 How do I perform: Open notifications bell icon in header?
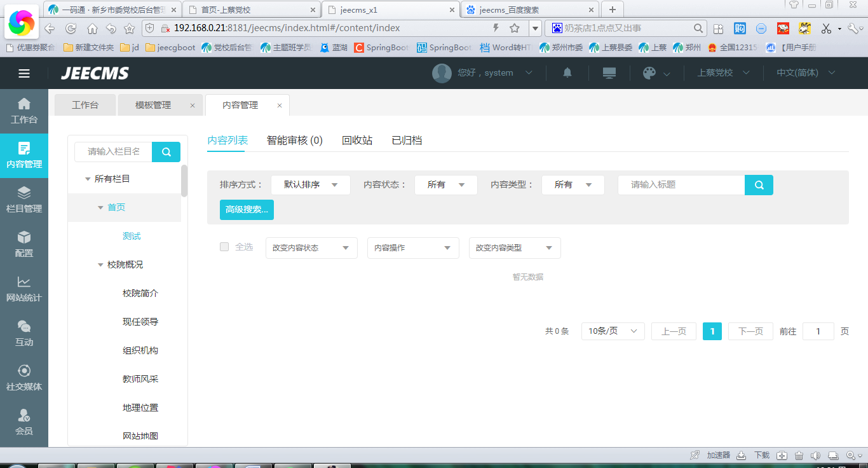[567, 72]
